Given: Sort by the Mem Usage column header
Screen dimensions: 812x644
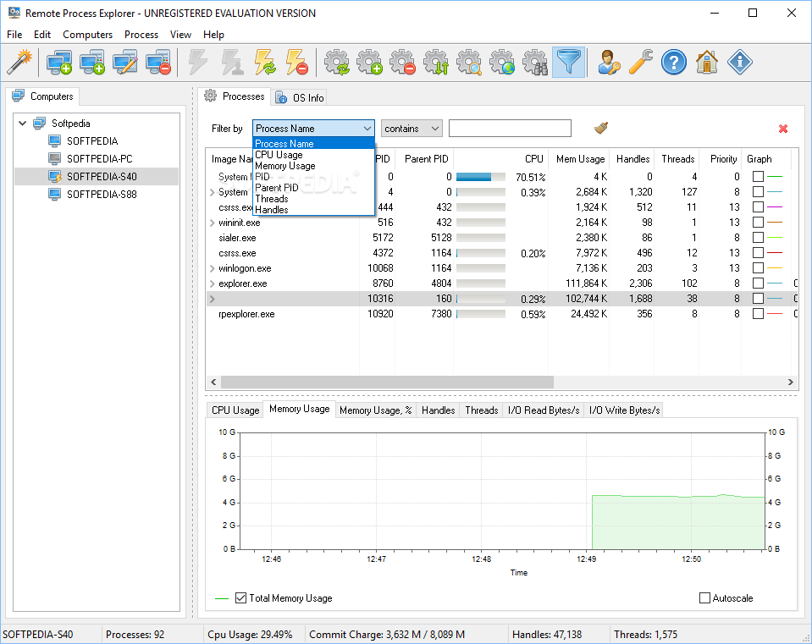Looking at the screenshot, I should point(580,159).
